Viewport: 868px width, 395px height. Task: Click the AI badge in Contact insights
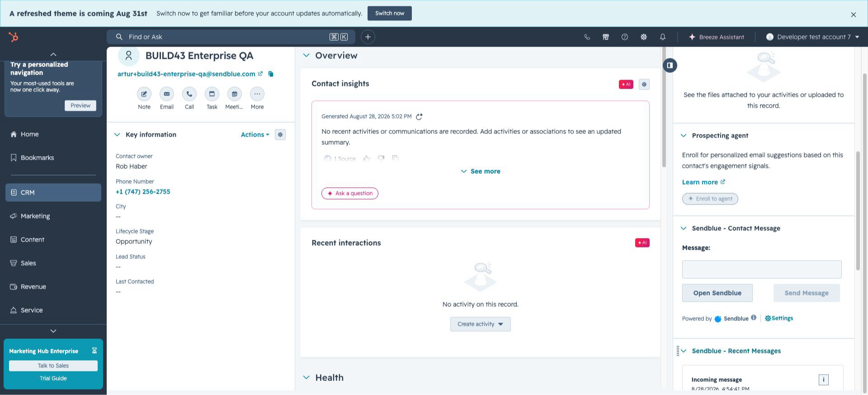[626, 84]
